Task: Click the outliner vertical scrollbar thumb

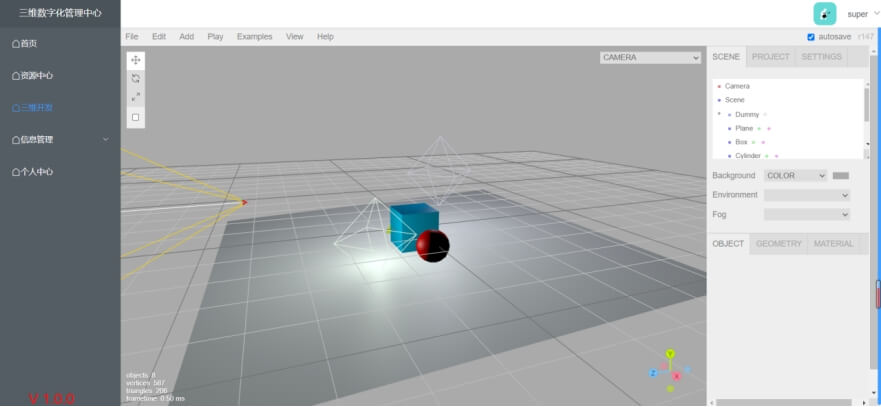Action: [867, 103]
